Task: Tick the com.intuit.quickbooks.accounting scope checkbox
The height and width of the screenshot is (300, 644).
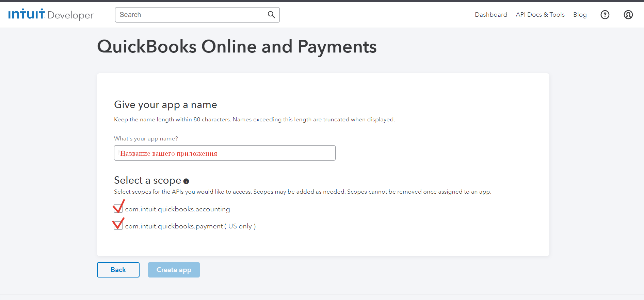Action: [118, 208]
